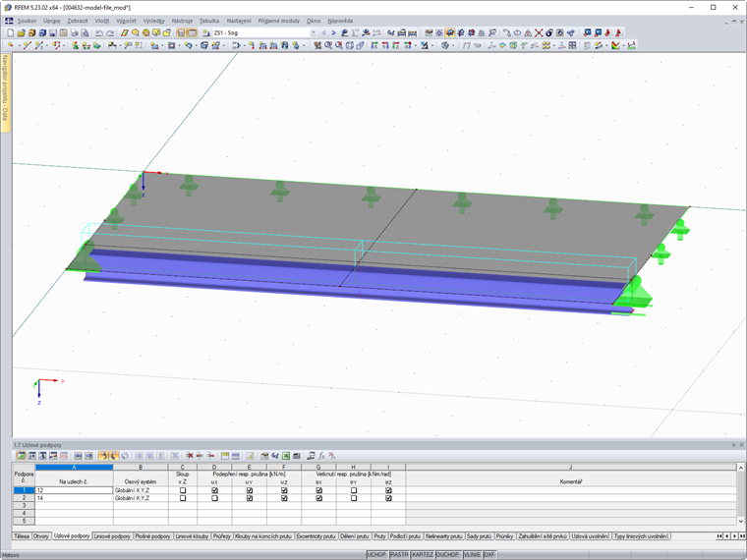
Task: Click the project navigator toggle icon
Action: click(181, 32)
